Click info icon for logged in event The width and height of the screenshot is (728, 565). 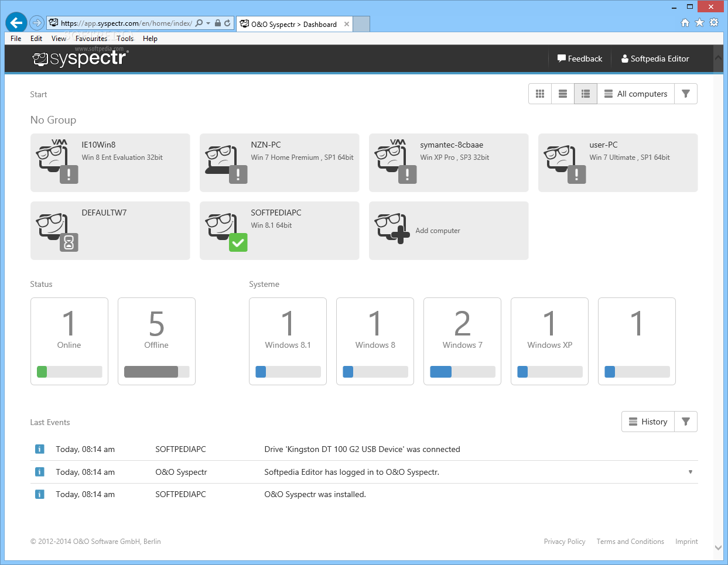click(40, 472)
